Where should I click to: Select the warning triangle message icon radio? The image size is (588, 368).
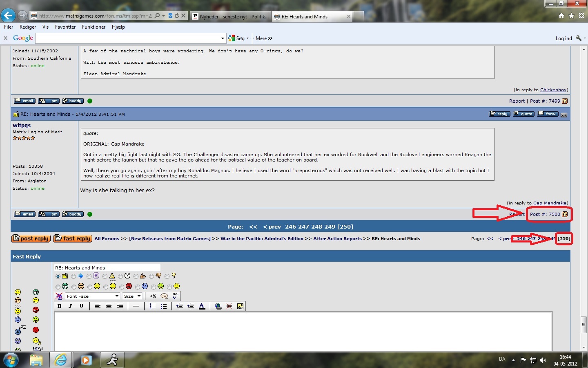pos(105,276)
